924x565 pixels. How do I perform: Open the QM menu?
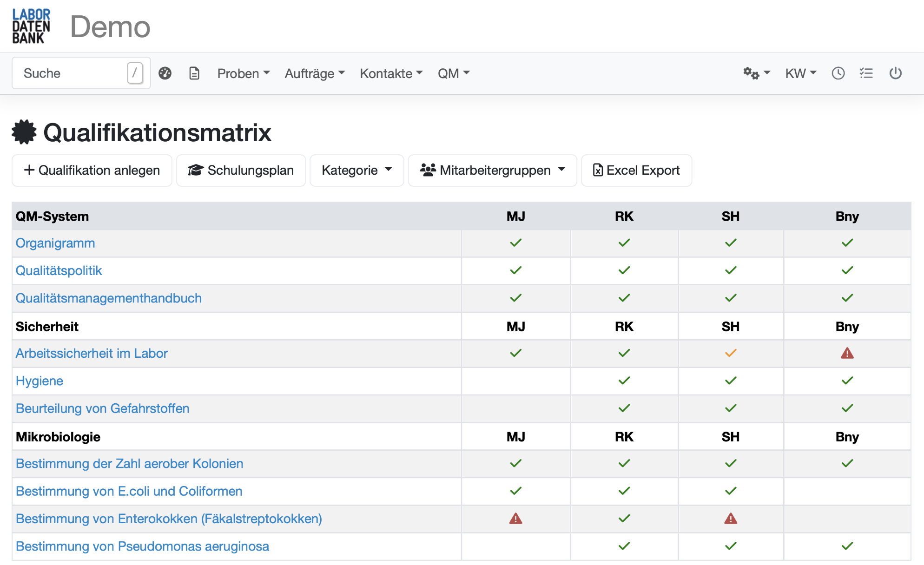point(453,73)
